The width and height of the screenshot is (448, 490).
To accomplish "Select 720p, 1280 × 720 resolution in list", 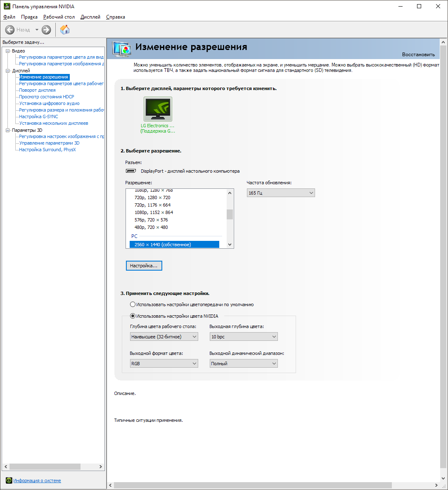I will click(x=152, y=197).
